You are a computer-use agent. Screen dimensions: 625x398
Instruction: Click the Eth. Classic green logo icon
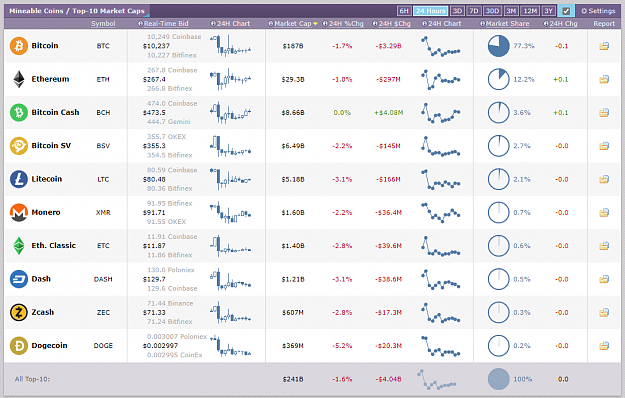point(19,246)
